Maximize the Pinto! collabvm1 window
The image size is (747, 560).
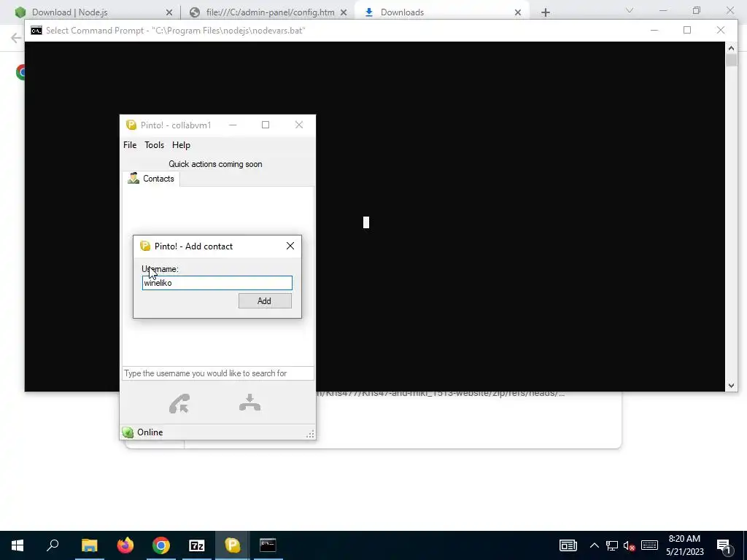(x=266, y=125)
